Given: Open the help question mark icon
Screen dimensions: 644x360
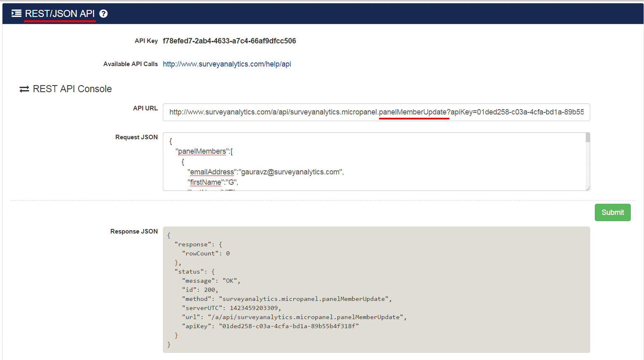Looking at the screenshot, I should pos(104,14).
